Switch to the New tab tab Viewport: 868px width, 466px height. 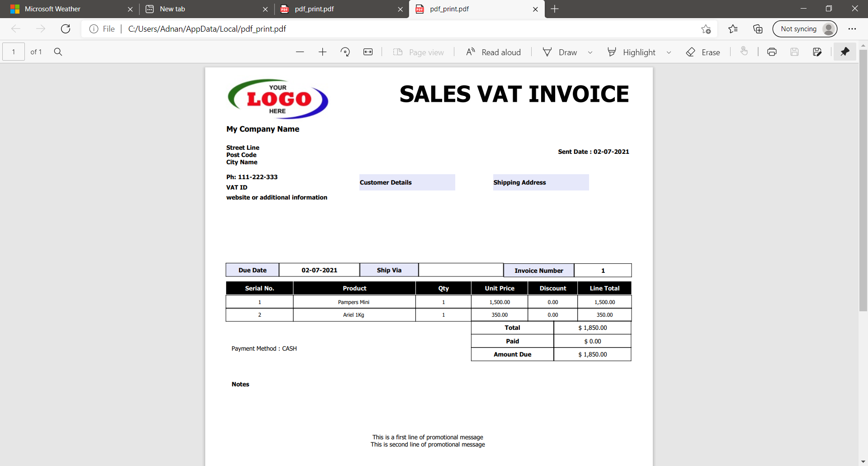[203, 9]
